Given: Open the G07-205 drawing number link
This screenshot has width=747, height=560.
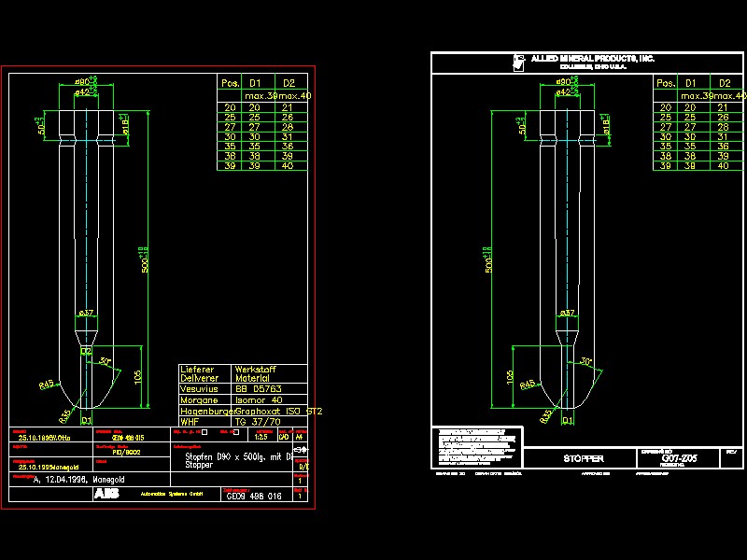Looking at the screenshot, I should pyautogui.click(x=679, y=456).
